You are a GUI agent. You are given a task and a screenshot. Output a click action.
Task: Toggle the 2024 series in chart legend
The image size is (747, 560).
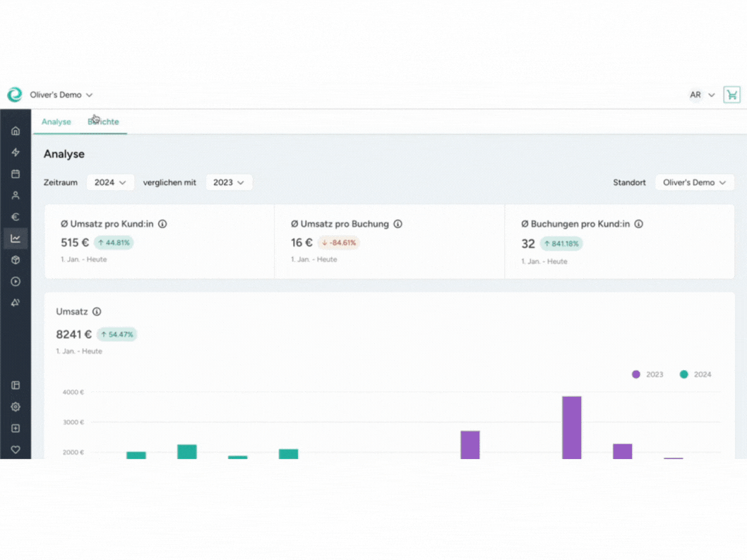[x=695, y=374]
